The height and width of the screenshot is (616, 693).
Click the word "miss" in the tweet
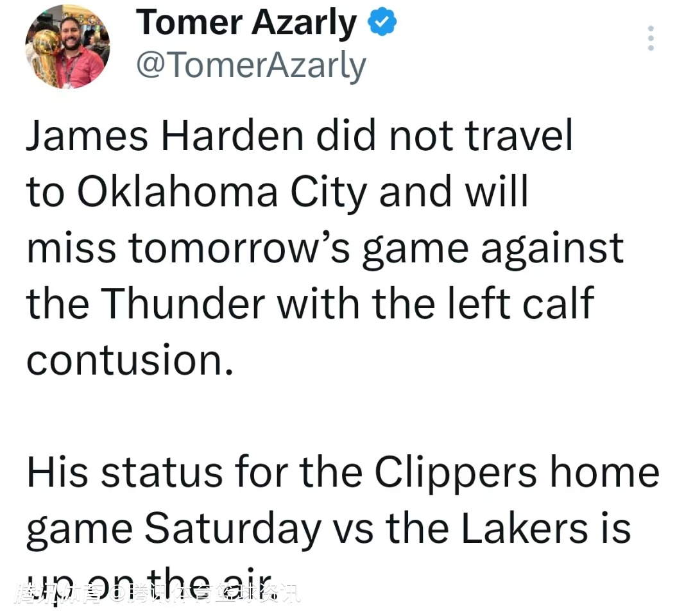point(71,248)
